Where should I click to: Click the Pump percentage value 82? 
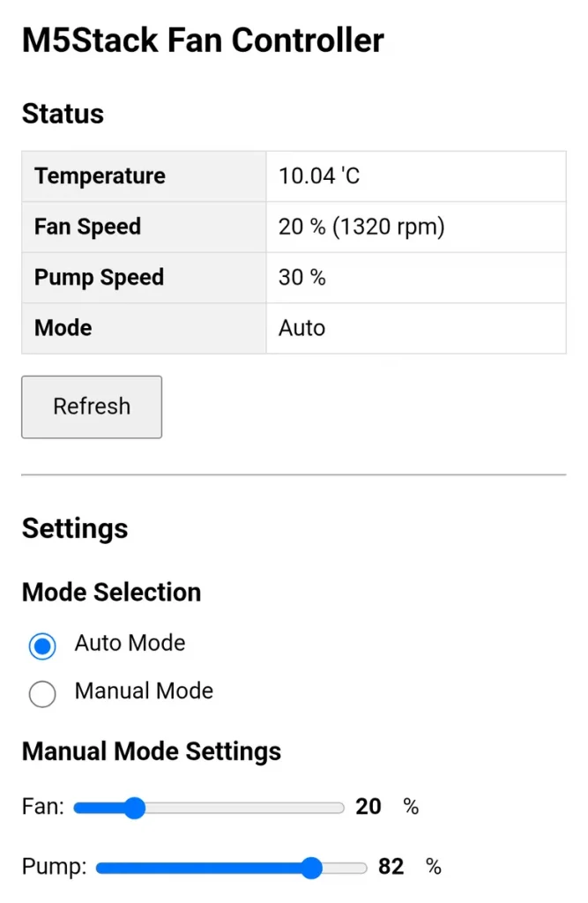coord(391,868)
